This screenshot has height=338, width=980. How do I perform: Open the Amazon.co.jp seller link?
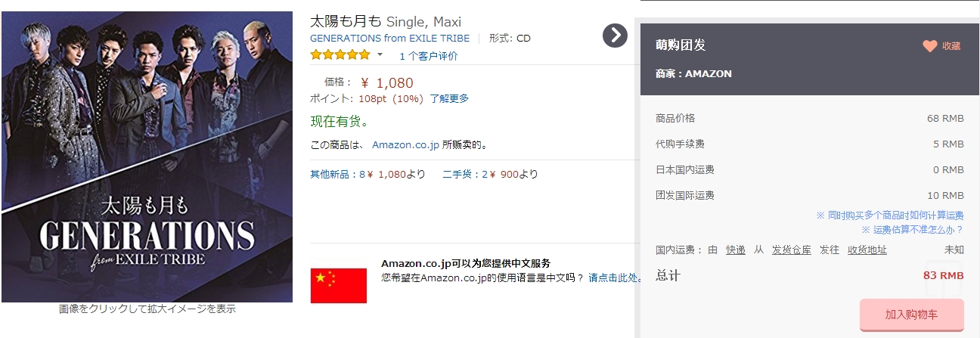tap(405, 144)
